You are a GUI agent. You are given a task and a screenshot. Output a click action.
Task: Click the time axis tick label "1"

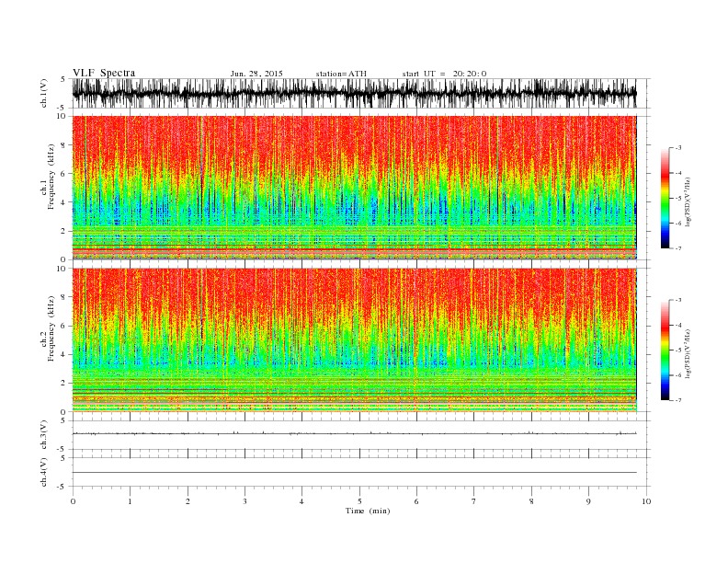(x=130, y=501)
